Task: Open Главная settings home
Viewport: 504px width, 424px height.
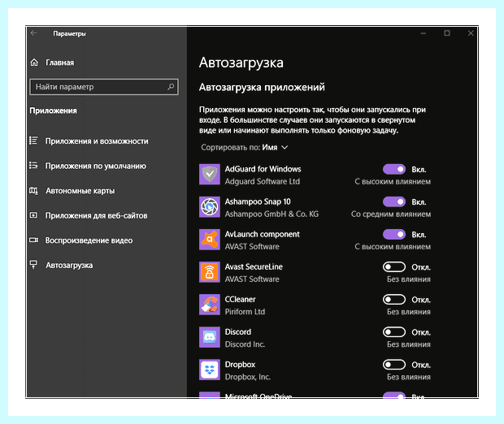Action: point(60,63)
